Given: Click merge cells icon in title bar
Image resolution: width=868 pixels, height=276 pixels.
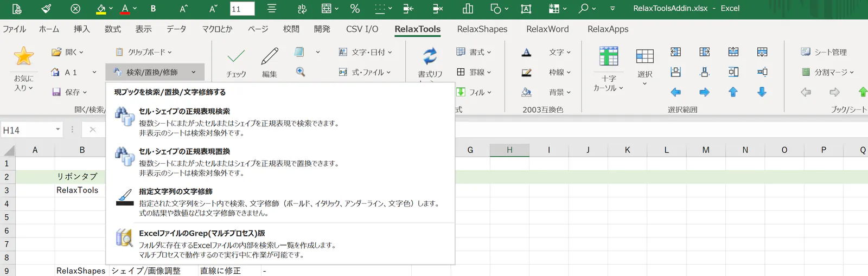Looking at the screenshot, I should coord(327,9).
